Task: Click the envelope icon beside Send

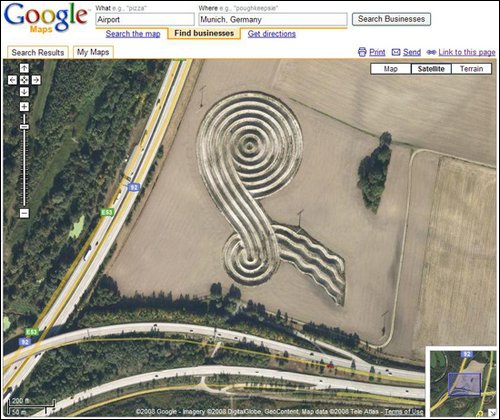Action: tap(396, 52)
